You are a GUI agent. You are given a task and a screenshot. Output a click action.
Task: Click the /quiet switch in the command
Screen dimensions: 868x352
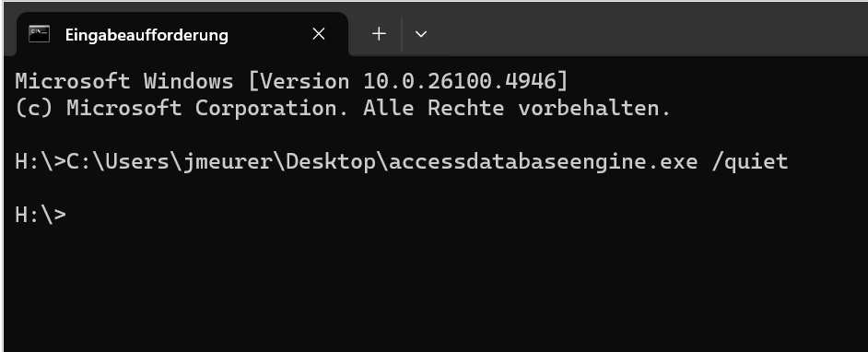click(x=749, y=161)
